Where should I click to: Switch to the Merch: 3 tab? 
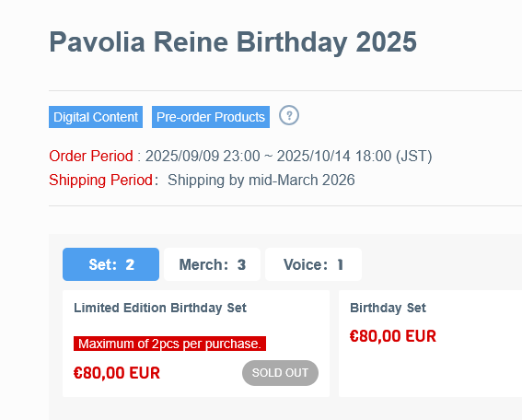(212, 264)
